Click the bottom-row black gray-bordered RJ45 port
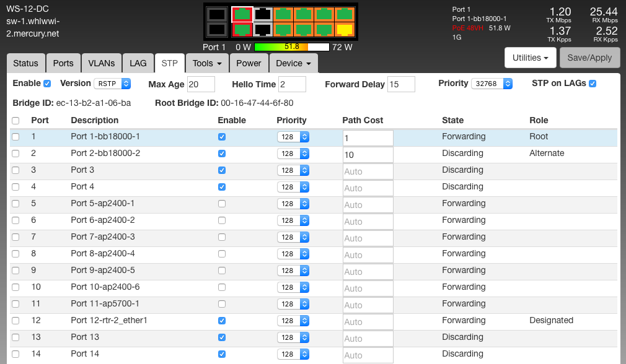Image resolution: width=626 pixels, height=364 pixels. pos(263,29)
